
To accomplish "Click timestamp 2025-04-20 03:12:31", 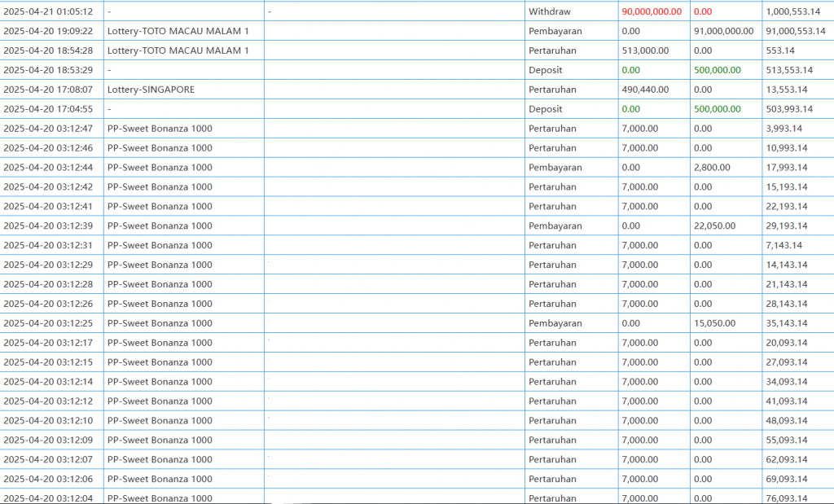I will (x=48, y=245).
